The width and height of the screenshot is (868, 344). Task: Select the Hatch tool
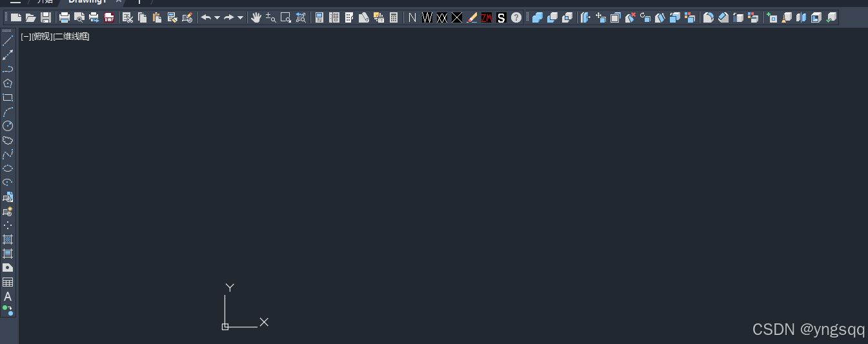[x=8, y=239]
